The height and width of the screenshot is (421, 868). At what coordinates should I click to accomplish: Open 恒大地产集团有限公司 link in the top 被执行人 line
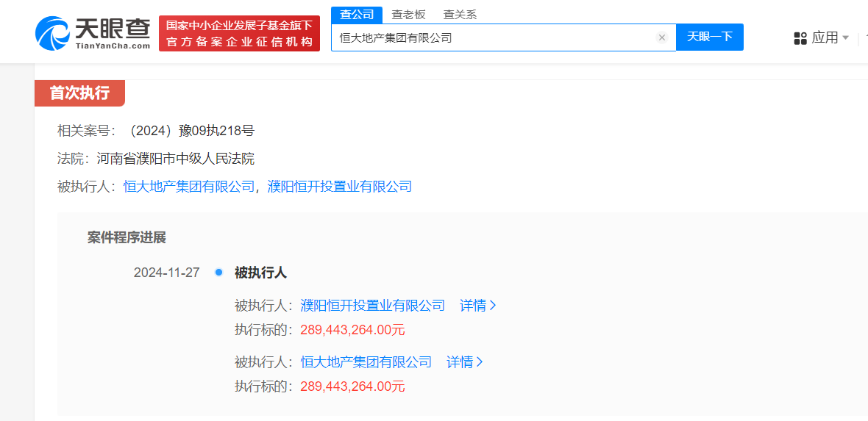pos(189,187)
